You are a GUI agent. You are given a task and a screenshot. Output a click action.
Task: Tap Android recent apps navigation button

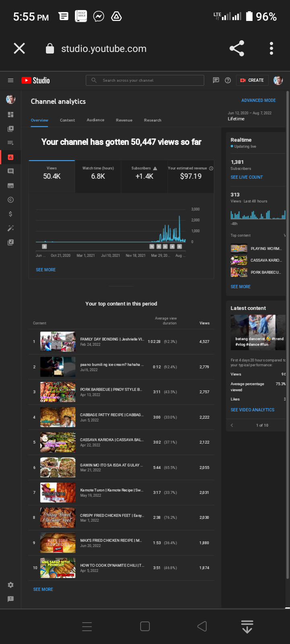click(x=87, y=626)
